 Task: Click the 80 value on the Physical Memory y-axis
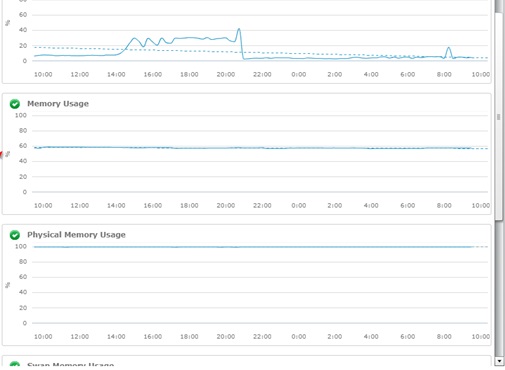pyautogui.click(x=23, y=262)
